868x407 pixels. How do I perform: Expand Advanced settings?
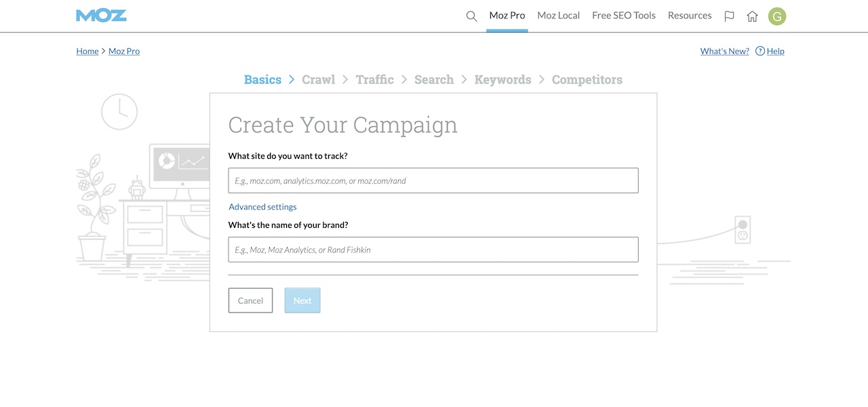(262, 207)
